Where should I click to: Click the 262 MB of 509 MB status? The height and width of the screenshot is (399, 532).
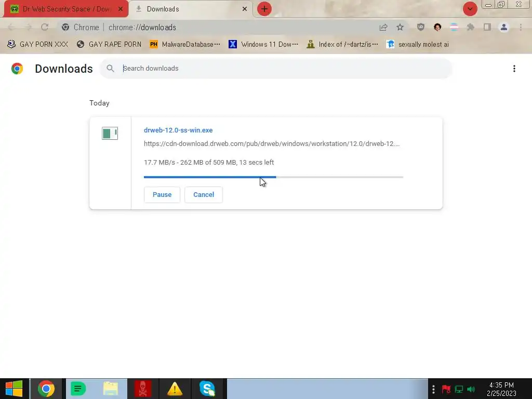tap(208, 163)
